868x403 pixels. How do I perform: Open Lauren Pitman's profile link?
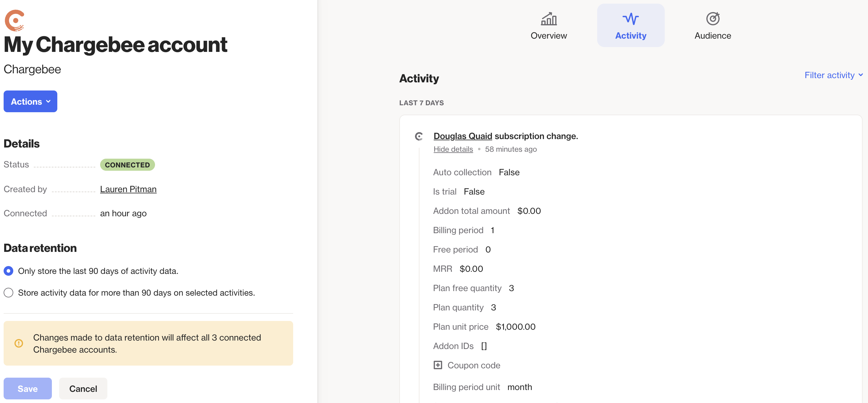128,189
